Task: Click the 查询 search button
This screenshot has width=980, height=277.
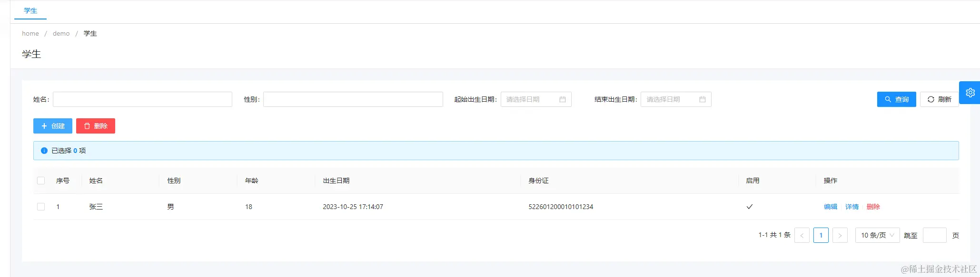Action: coord(896,99)
